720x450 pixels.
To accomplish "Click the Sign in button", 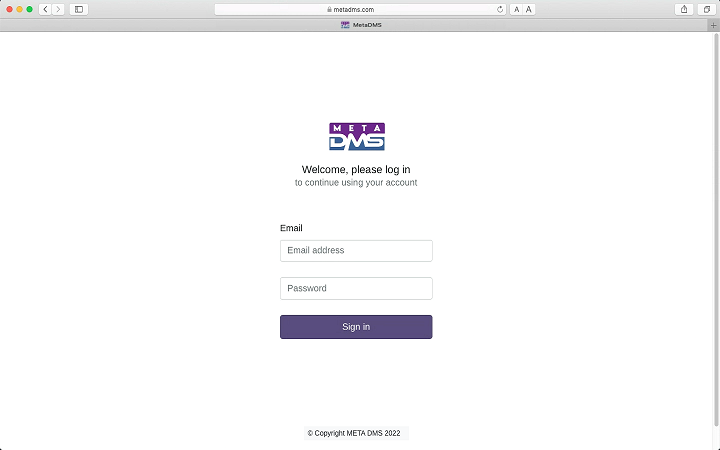I will click(356, 327).
